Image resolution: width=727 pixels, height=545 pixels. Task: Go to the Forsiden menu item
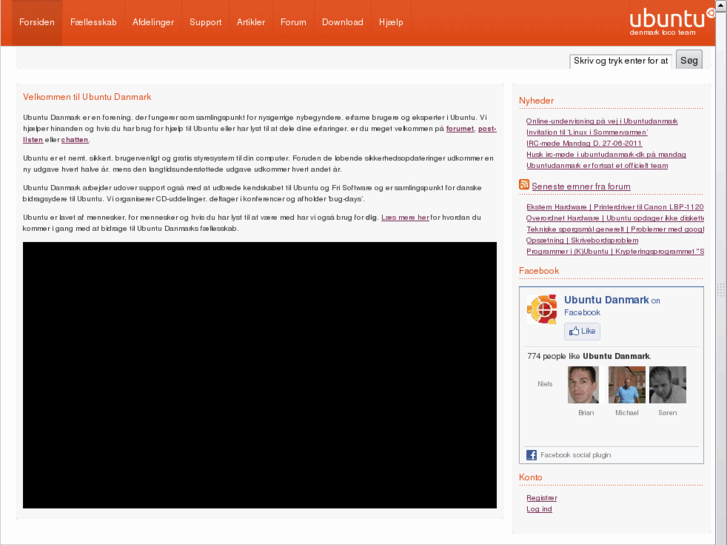(x=37, y=22)
